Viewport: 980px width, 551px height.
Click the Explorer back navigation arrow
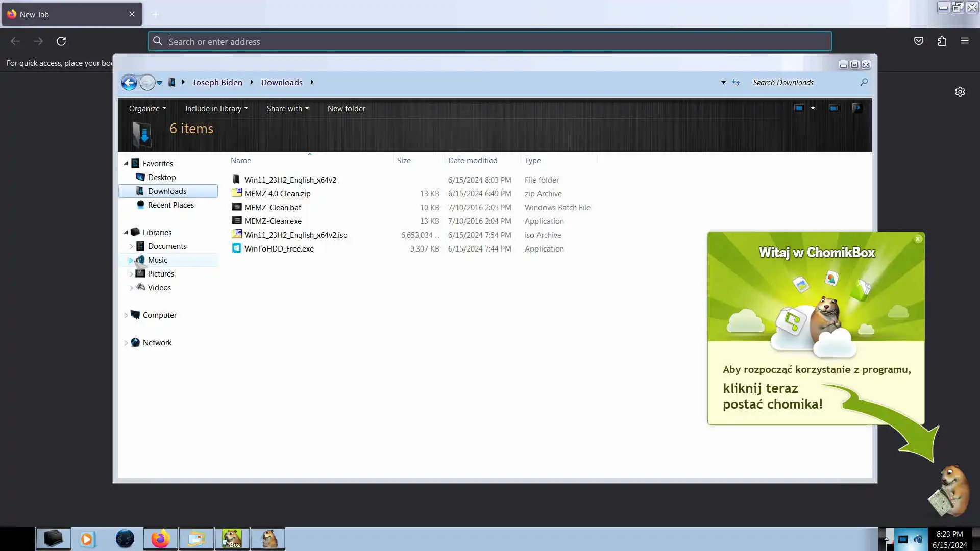[x=129, y=82]
